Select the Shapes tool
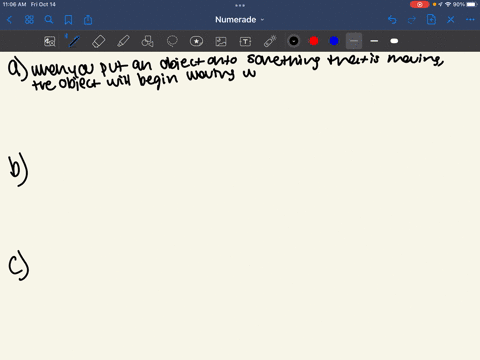480x360 pixels. point(147,41)
